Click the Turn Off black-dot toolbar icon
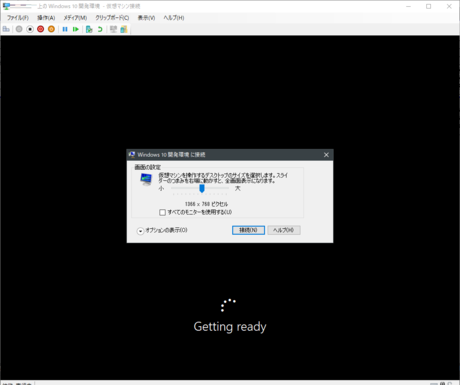This screenshot has height=385, width=460. (x=30, y=29)
